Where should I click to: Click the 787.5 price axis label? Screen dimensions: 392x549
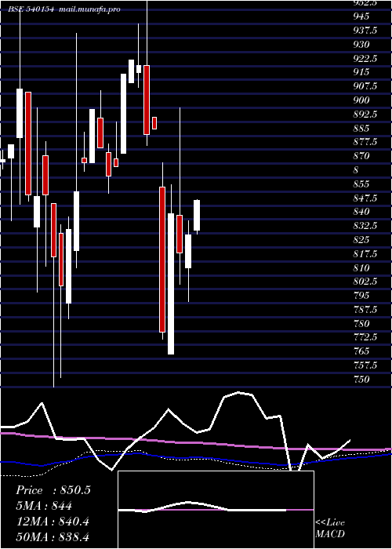coord(365,310)
